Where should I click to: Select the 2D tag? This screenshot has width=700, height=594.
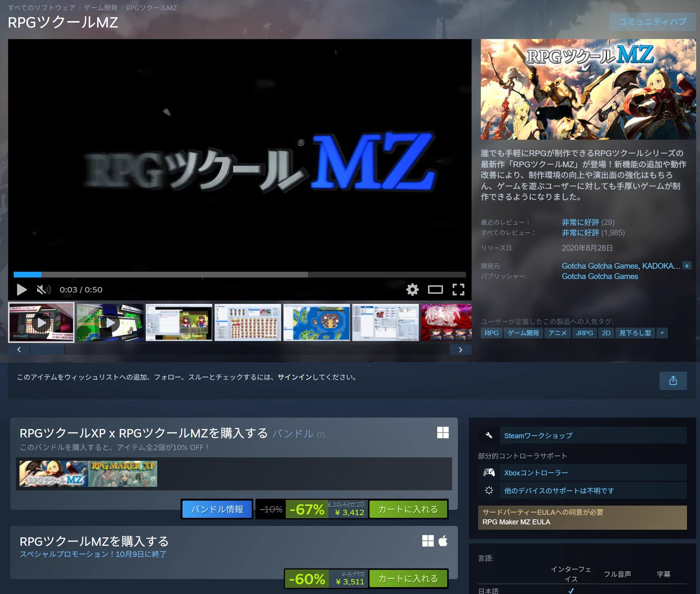[606, 333]
